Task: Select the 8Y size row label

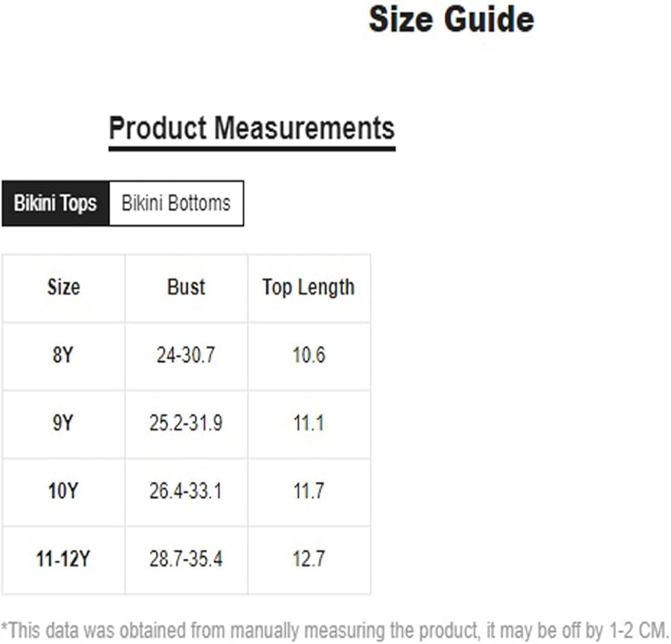Action: tap(62, 356)
